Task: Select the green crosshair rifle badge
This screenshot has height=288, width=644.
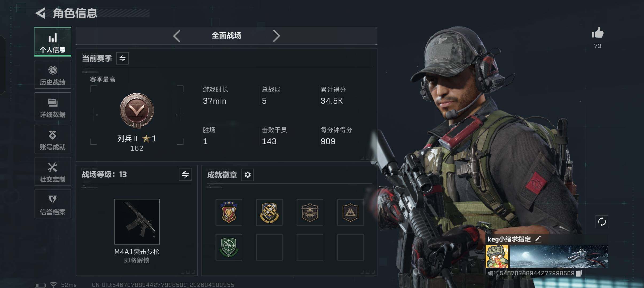Action: [229, 247]
